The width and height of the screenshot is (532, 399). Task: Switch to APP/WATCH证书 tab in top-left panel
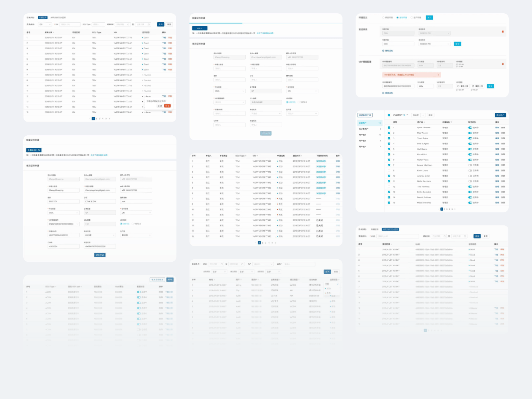click(x=58, y=18)
